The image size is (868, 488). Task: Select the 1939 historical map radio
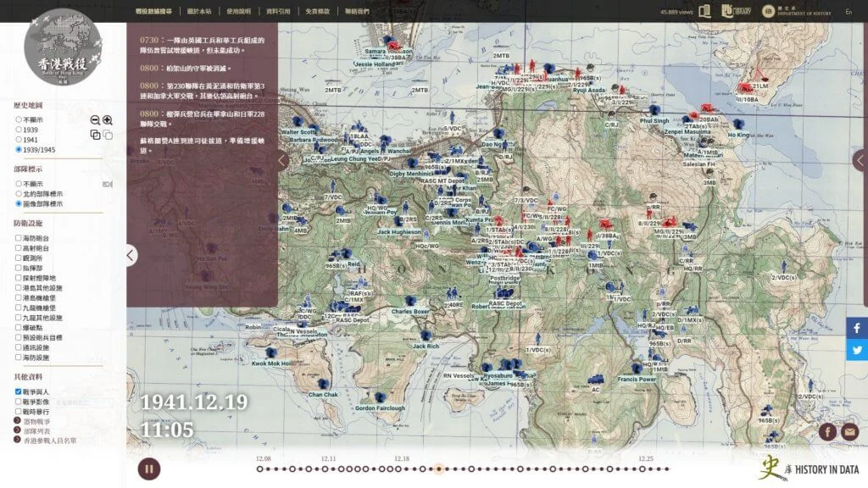(x=19, y=130)
